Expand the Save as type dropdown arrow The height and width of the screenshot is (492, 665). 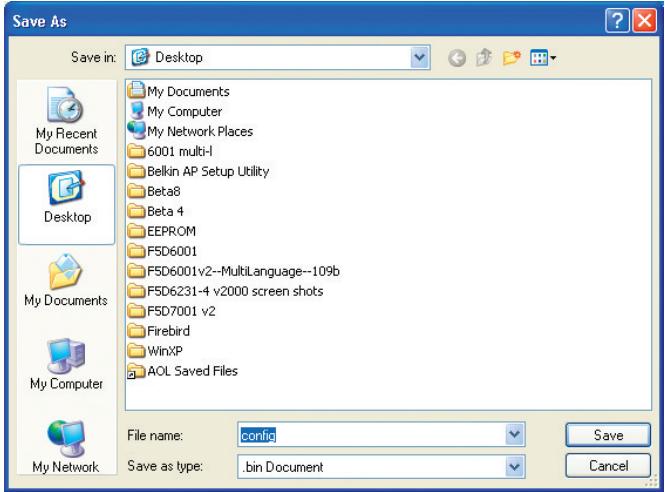tap(514, 467)
